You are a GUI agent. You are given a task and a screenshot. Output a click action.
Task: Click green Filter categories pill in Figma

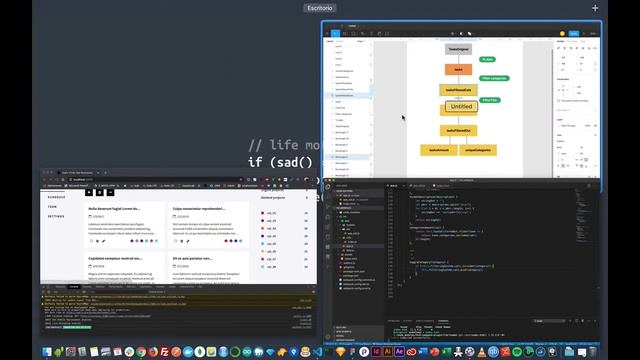(494, 78)
